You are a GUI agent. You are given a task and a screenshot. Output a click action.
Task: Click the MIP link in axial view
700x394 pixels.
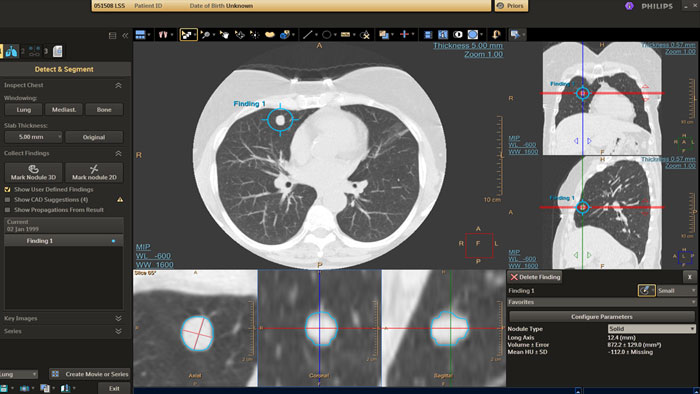point(143,247)
